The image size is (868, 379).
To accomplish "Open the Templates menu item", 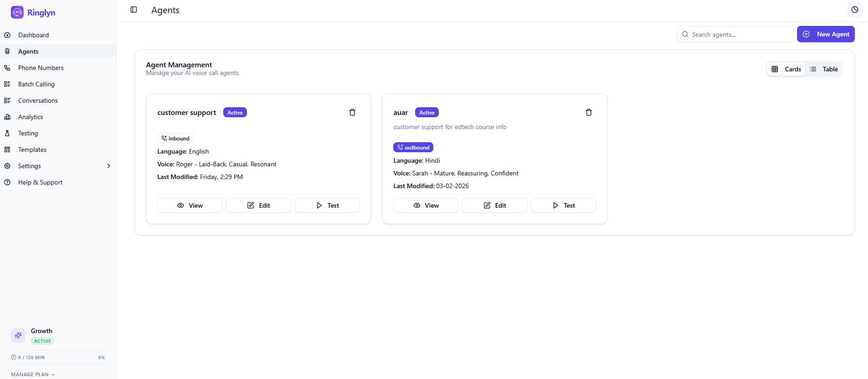I will click(x=32, y=150).
